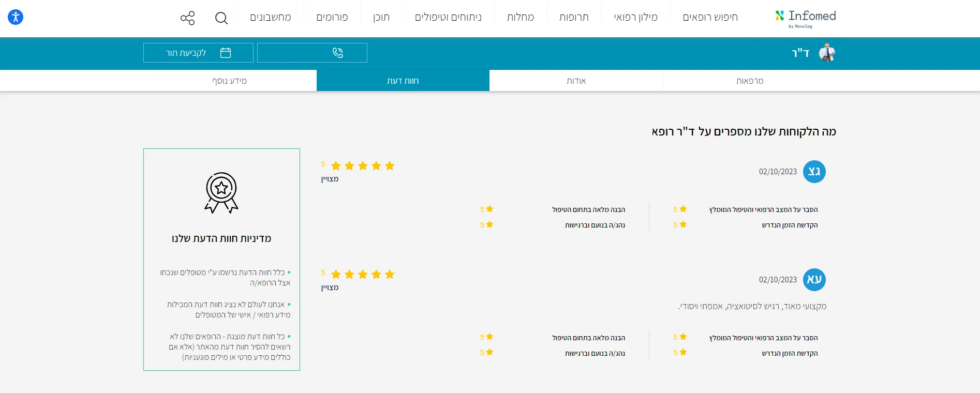Click the phone call button
The image size is (980, 393).
tap(312, 53)
